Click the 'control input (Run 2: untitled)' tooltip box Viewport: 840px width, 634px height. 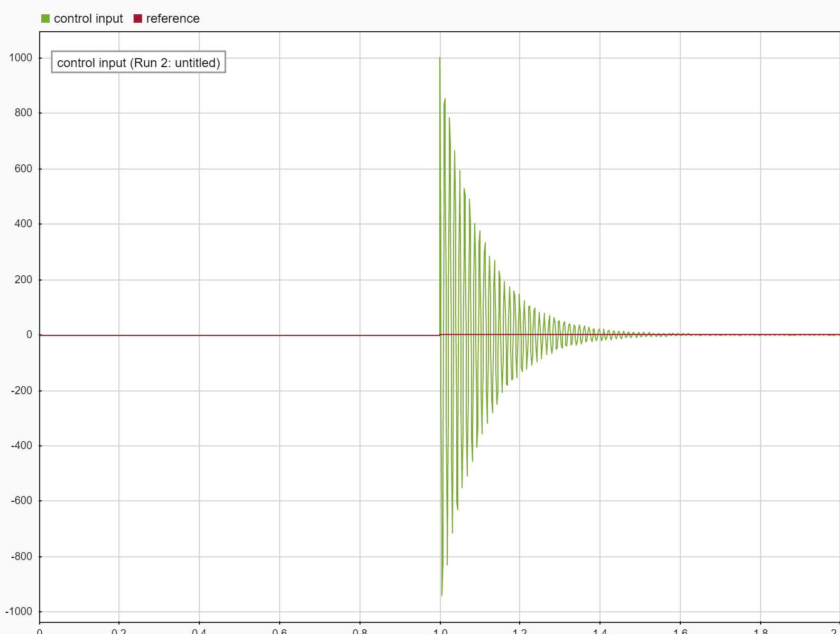139,62
